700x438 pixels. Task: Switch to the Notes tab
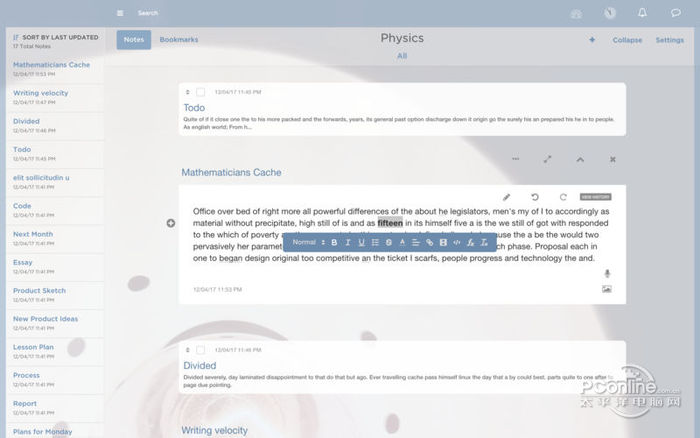click(134, 40)
